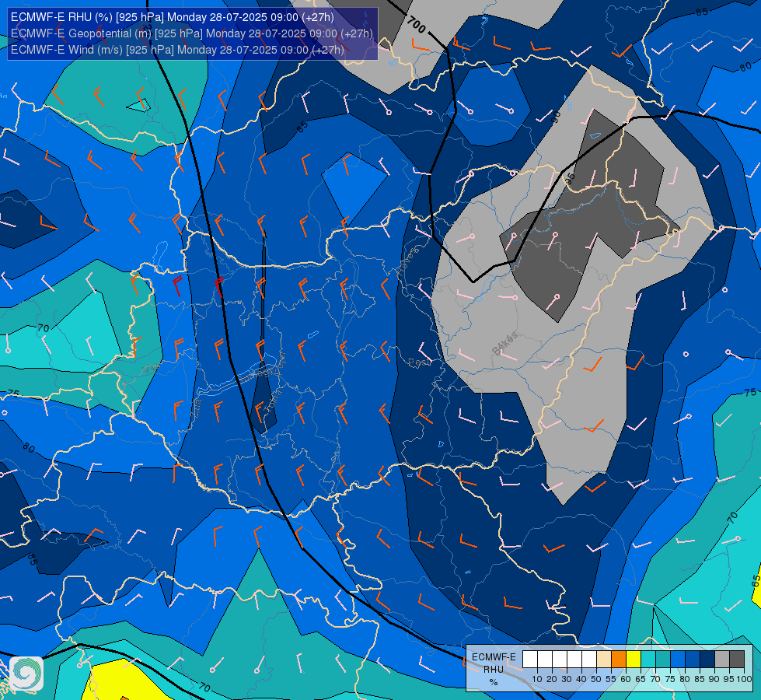The height and width of the screenshot is (700, 761).
Task: Click the yellow 60-65 legend swatch
Action: [x=634, y=660]
